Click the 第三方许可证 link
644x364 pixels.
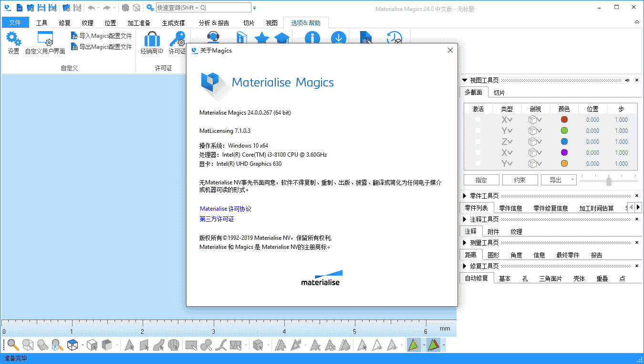click(217, 219)
